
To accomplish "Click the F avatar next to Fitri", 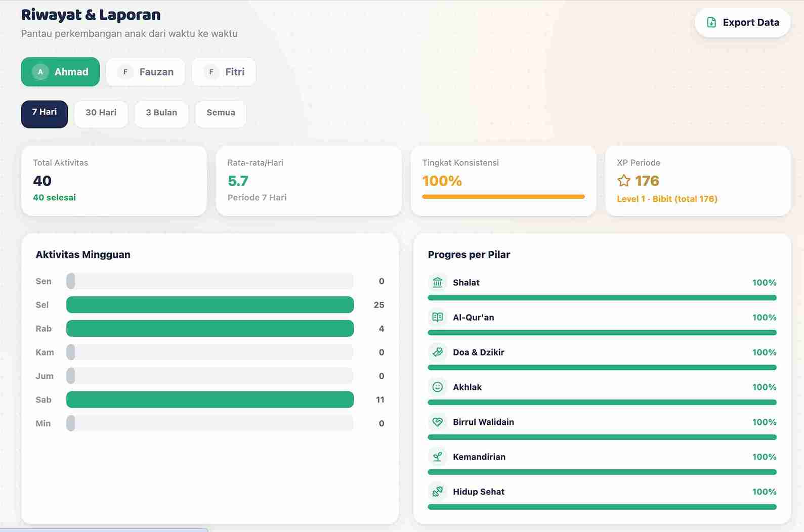I will (211, 72).
